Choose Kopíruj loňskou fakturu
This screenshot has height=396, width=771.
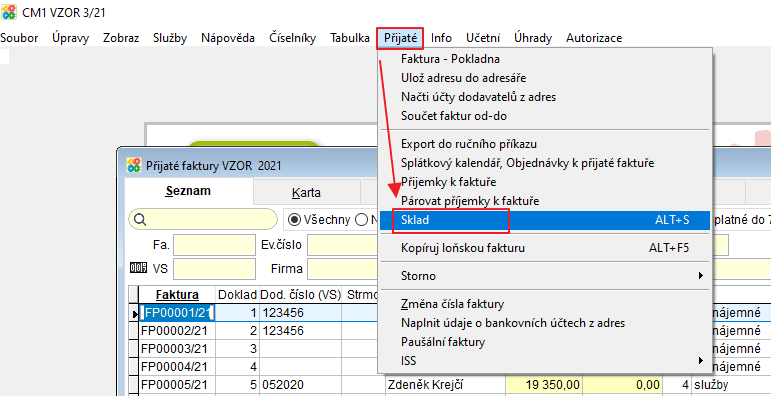(x=545, y=248)
